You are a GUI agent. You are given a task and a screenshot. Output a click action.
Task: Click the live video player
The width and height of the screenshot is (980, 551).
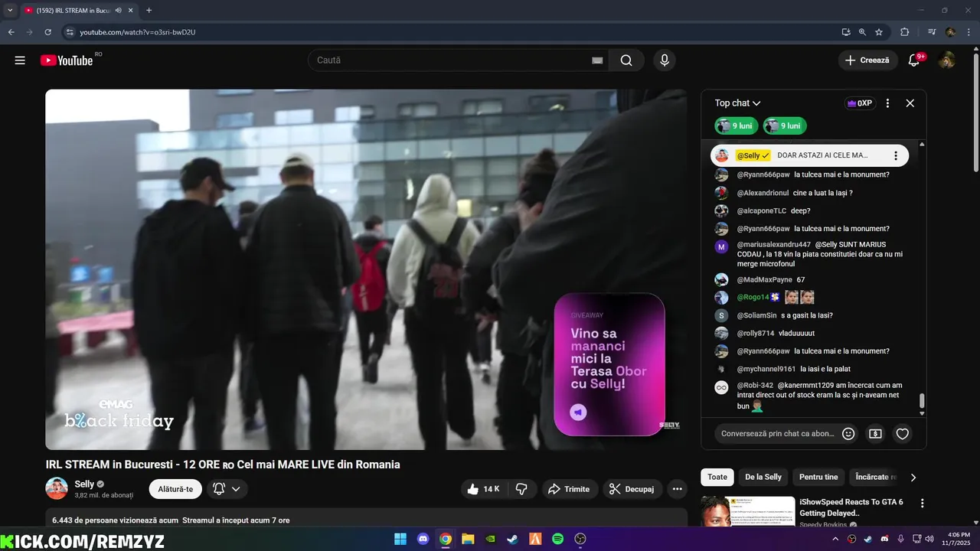(366, 269)
